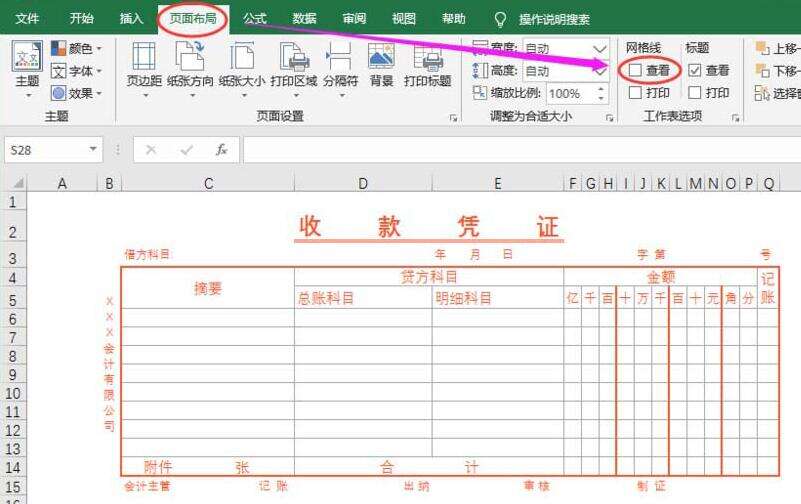Viewport: 801px width, 504px height.
Task: Open 调整为合适大小 dialog launcher
Action: (609, 118)
